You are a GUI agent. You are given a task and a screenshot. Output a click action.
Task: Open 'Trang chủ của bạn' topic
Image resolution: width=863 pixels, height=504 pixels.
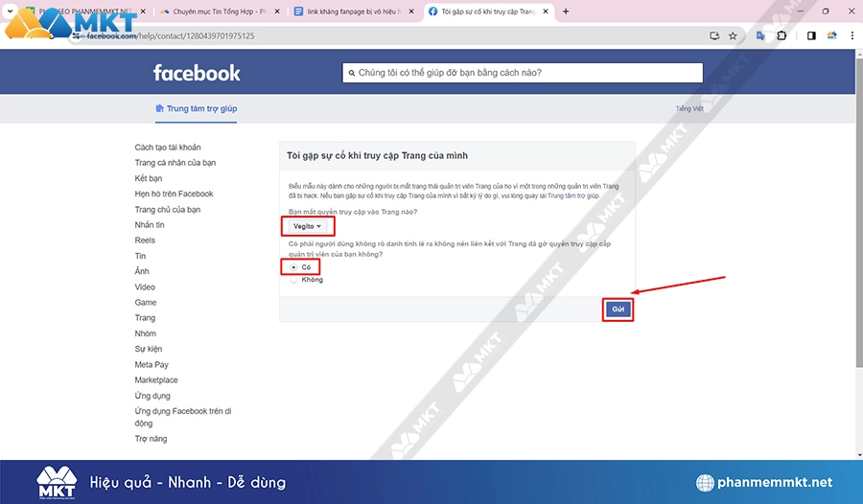coord(167,209)
